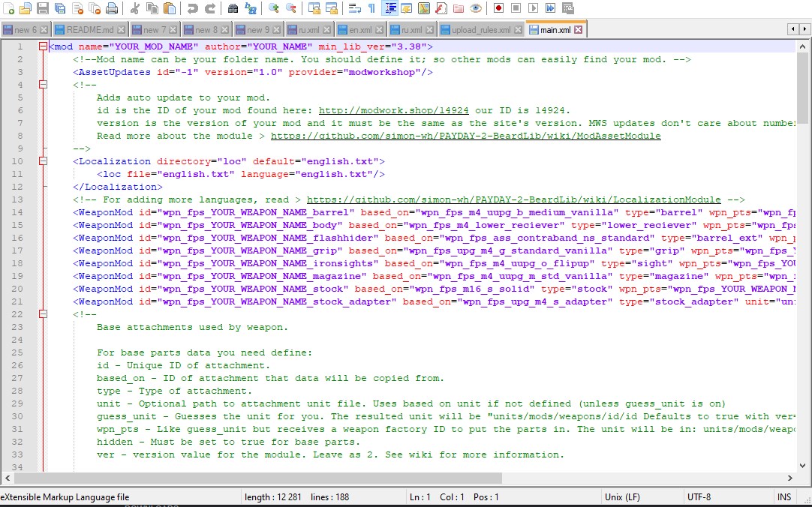Screen dimensions: 812x507
Task: Paste from the clipboard via toolbar
Action: (x=169, y=8)
